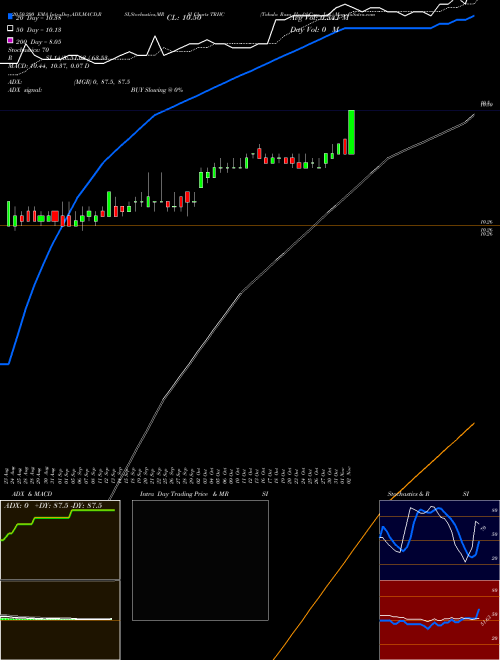Click the MACD values readout line

(x=48, y=66)
